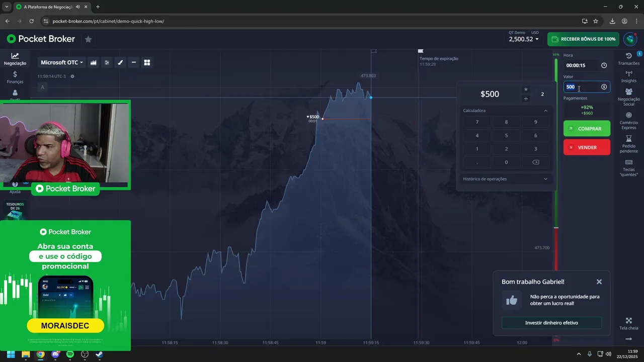Click calculator decimal point key

pos(477,162)
